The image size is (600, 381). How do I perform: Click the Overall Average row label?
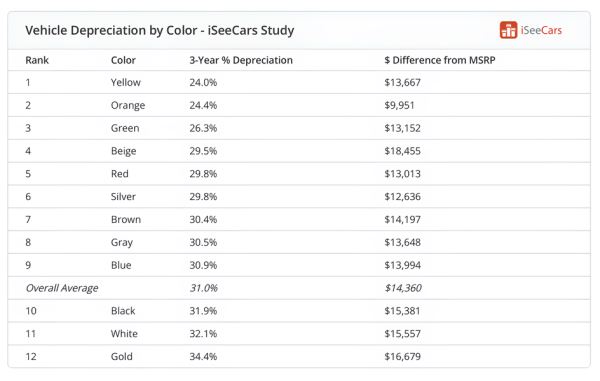tap(62, 288)
